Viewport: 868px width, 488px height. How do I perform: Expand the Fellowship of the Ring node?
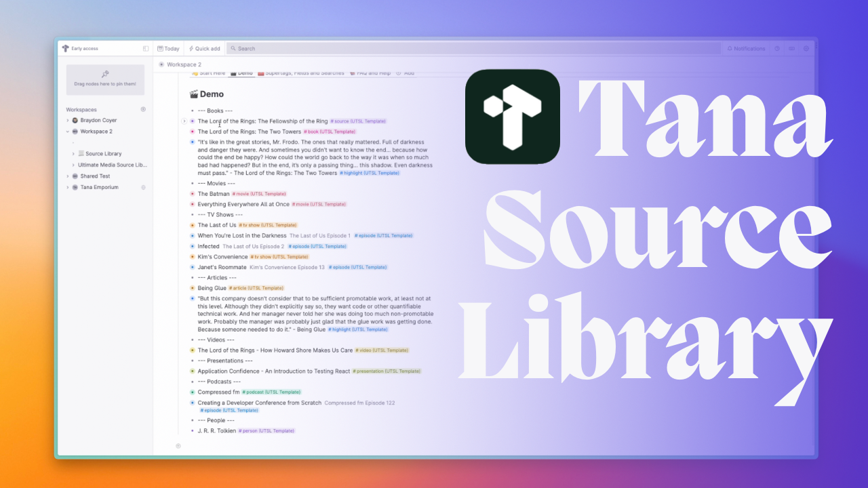point(184,121)
